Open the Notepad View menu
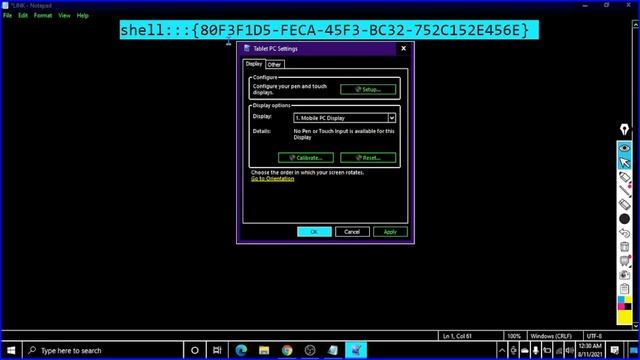Viewport: 640px width, 360px height. coord(64,16)
